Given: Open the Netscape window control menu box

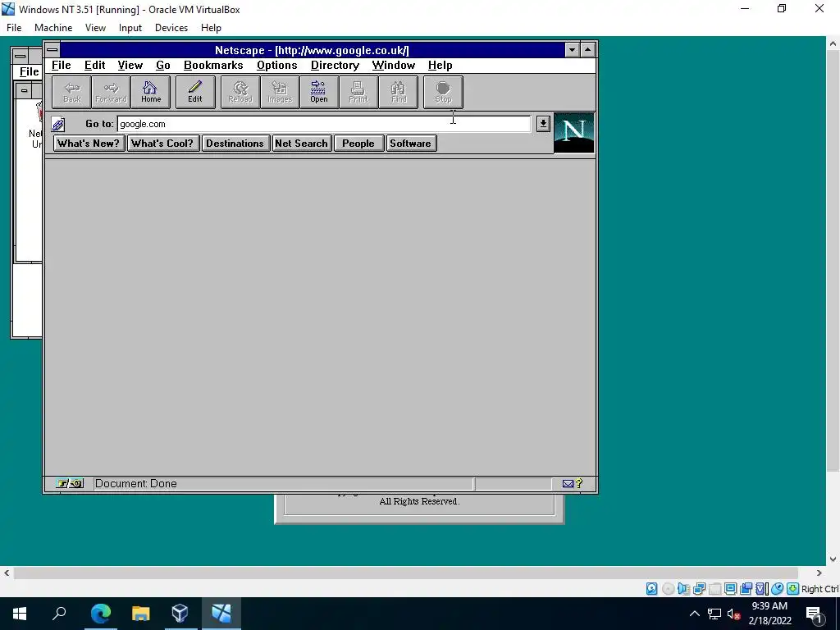Looking at the screenshot, I should 52,50.
